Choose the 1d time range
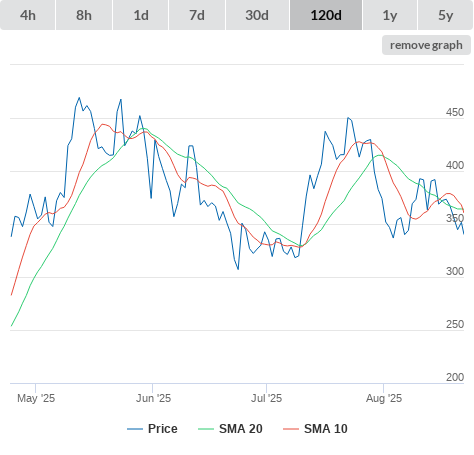Viewport: 474px width, 455px height. tap(141, 15)
